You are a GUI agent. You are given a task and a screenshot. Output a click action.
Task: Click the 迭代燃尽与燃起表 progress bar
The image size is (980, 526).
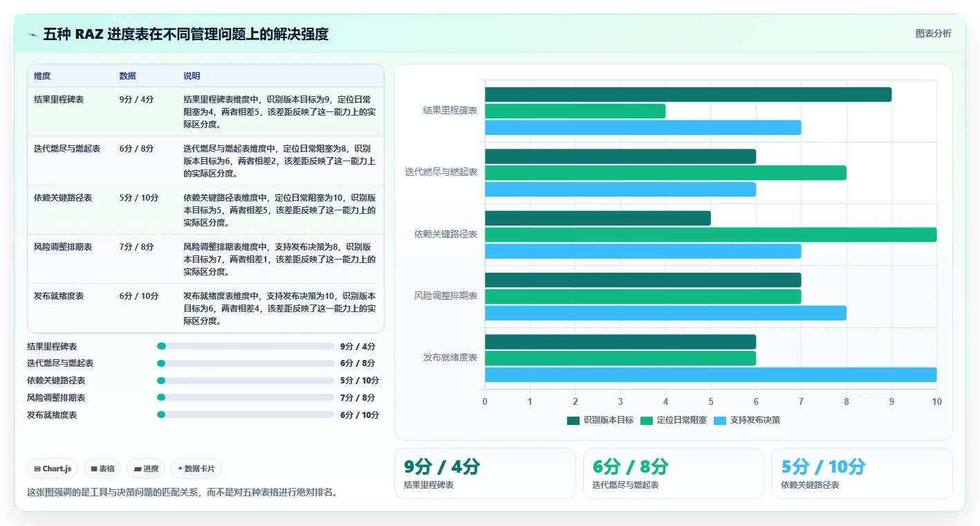tap(246, 363)
